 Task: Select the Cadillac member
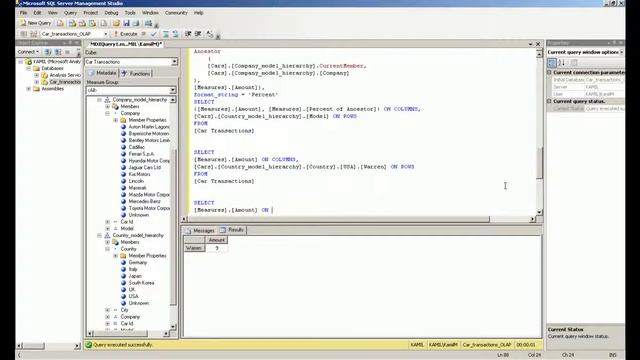click(x=136, y=147)
